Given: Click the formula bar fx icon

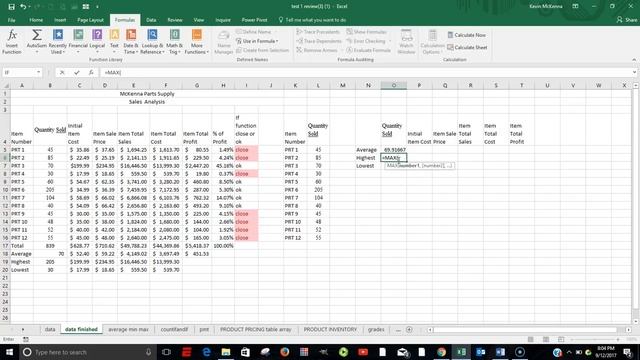Looking at the screenshot, I should [91, 73].
